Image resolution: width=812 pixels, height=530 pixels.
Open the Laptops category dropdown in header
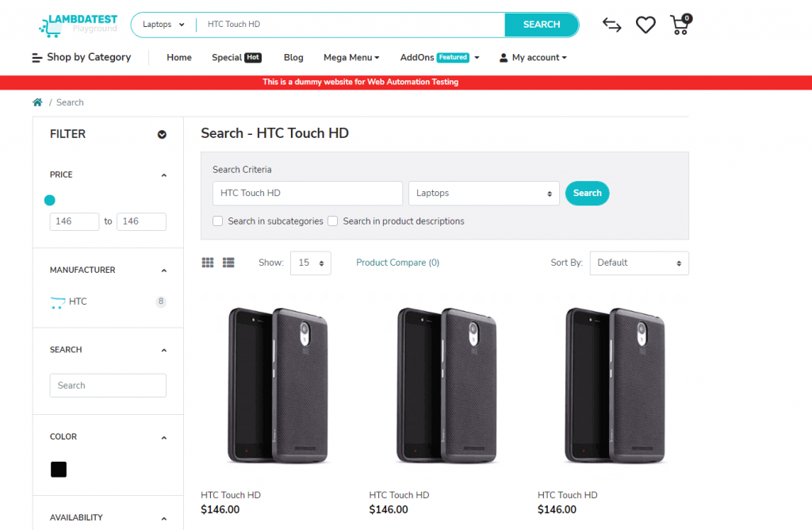tap(163, 25)
